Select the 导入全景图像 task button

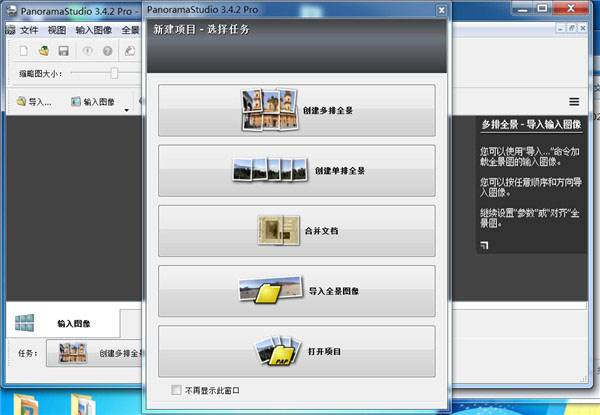tap(297, 291)
